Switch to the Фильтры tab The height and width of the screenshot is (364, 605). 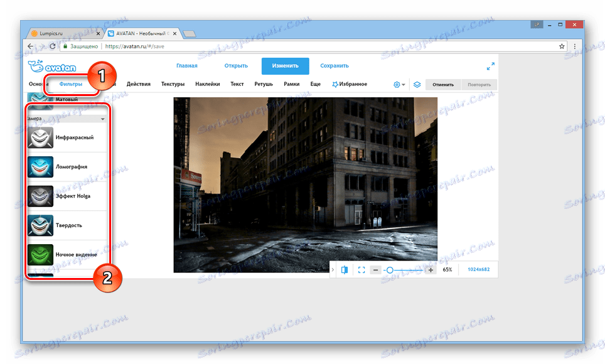[71, 84]
